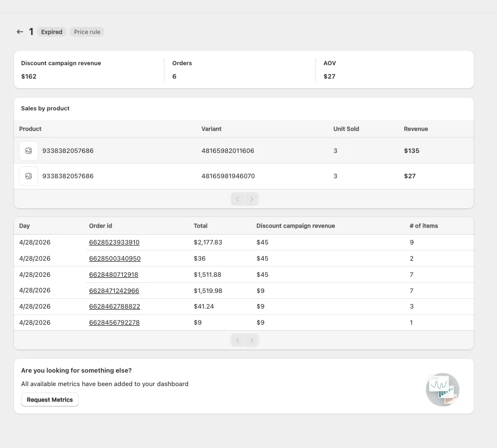The width and height of the screenshot is (497, 448).
Task: Click the Discount campaign revenue metric label
Action: pyautogui.click(x=61, y=63)
